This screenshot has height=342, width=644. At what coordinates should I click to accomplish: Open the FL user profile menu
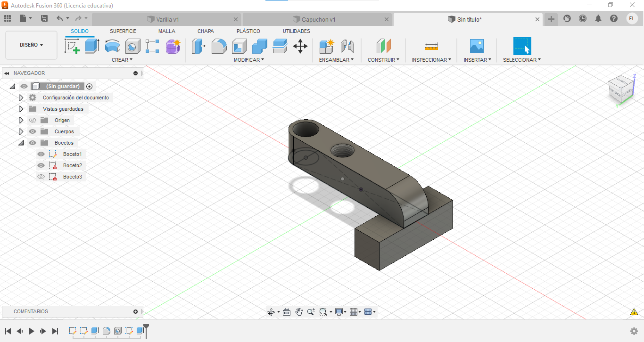coord(632,18)
